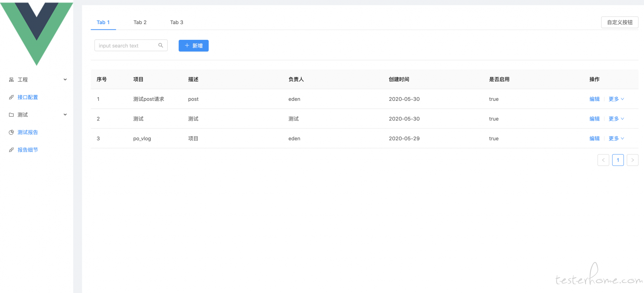Open 接口配置 in the sidebar
The width and height of the screenshot is (644, 293).
pyautogui.click(x=28, y=97)
